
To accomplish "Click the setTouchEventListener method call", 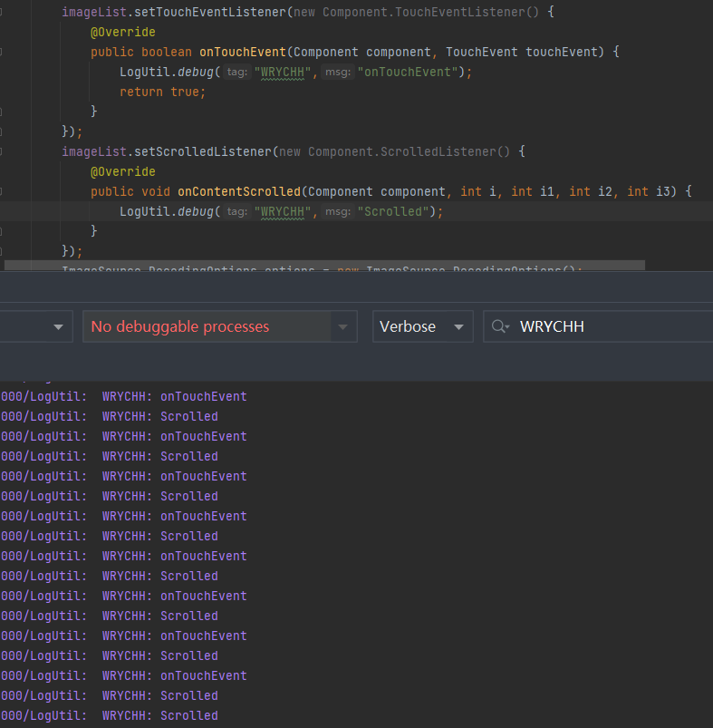I will pyautogui.click(x=210, y=12).
